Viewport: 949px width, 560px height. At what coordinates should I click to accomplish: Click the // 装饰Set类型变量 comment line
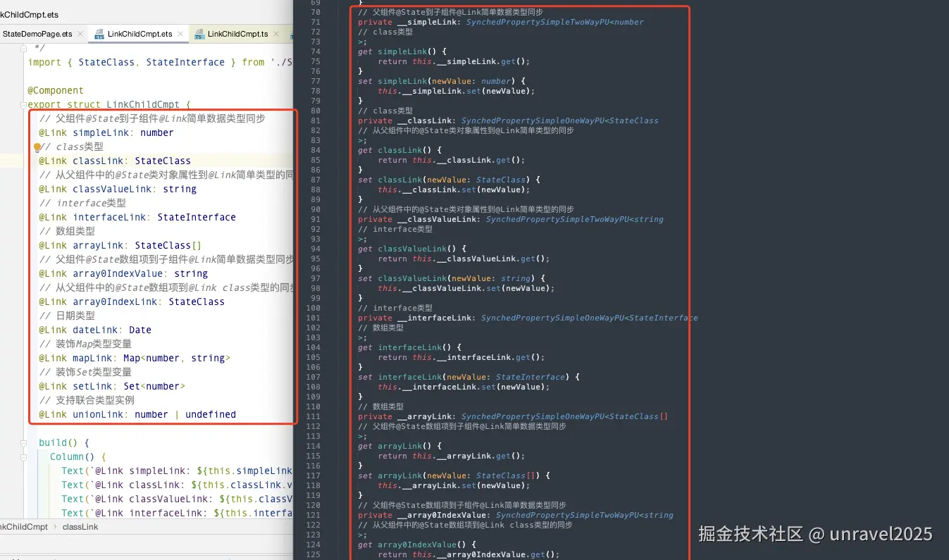85,372
